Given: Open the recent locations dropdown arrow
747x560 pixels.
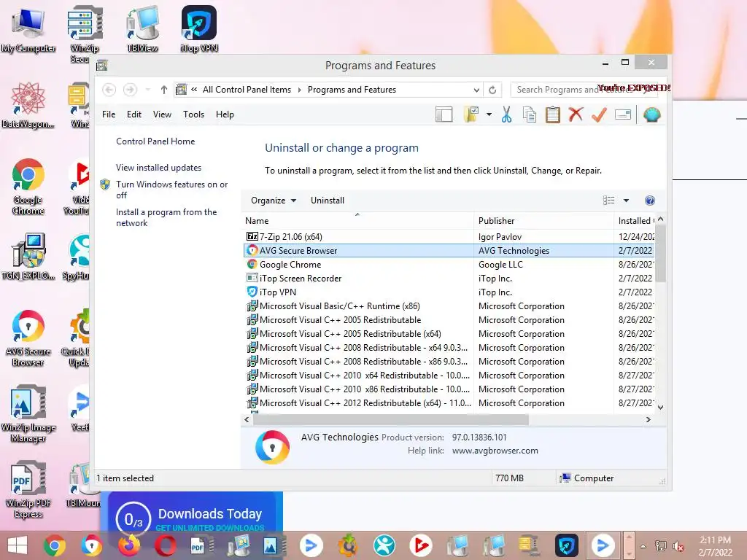Looking at the screenshot, I should pyautogui.click(x=147, y=90).
